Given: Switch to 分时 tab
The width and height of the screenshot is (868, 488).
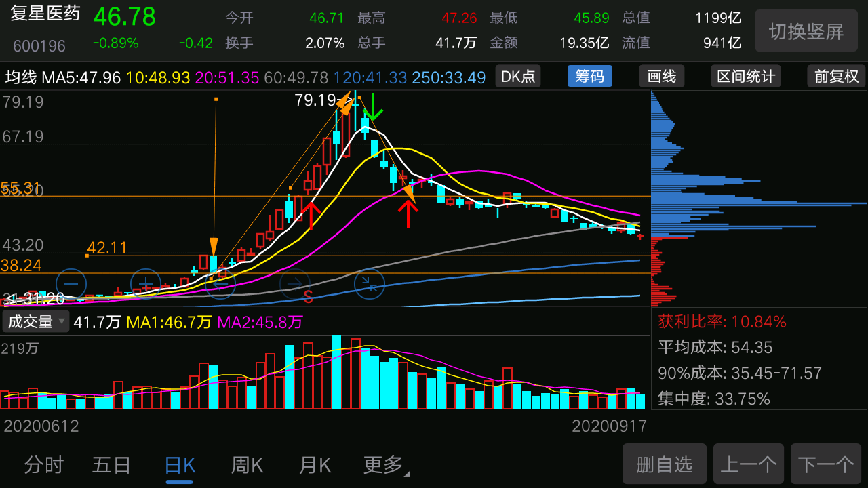Looking at the screenshot, I should coord(44,465).
